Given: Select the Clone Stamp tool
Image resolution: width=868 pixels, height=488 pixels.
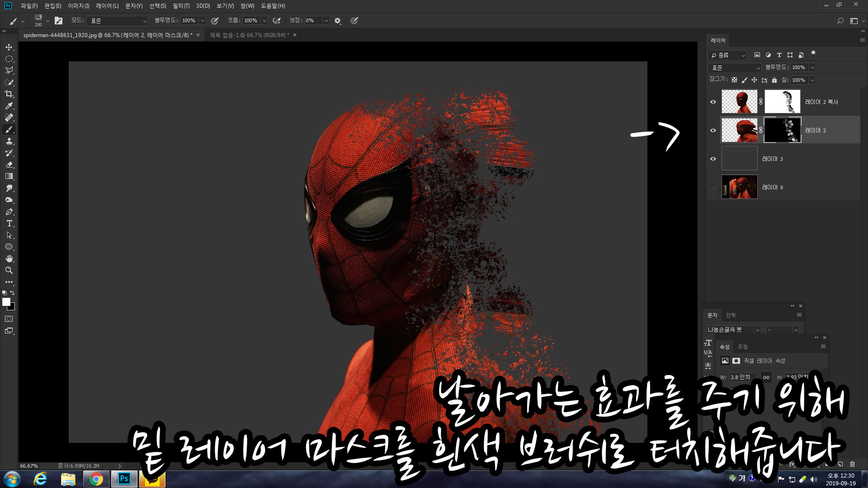Looking at the screenshot, I should pos(9,141).
